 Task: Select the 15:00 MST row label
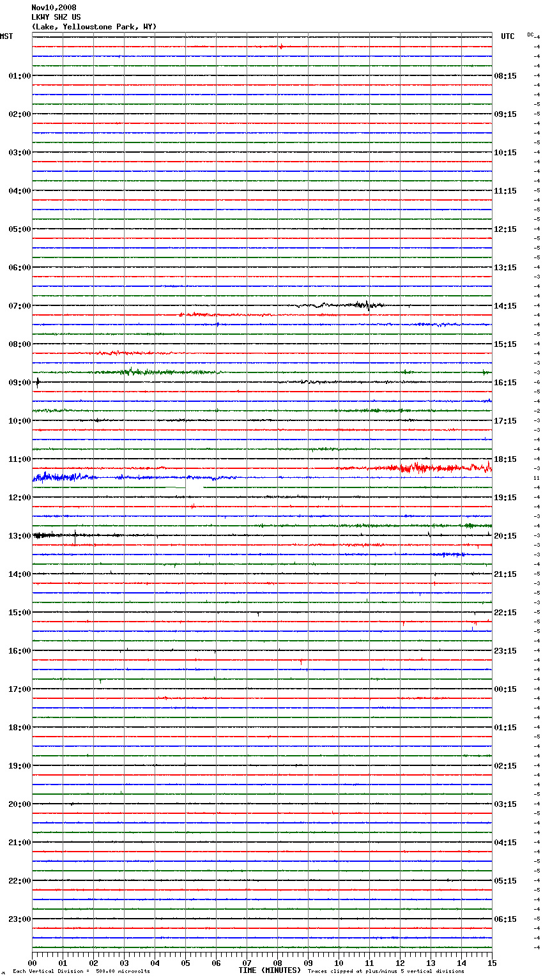(19, 613)
